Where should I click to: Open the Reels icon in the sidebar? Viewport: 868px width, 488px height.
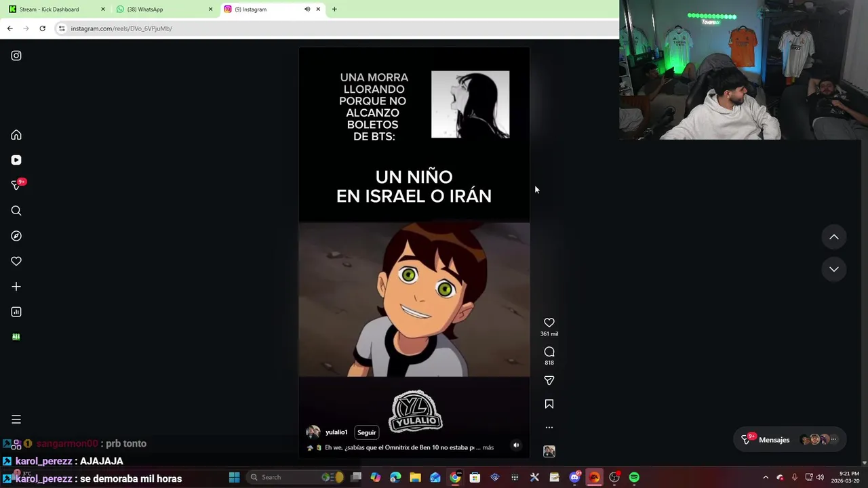[16, 160]
